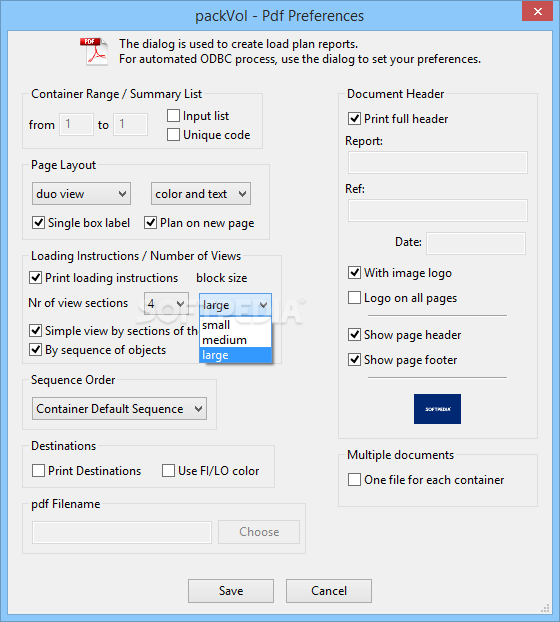Click the Report text field

tap(438, 162)
